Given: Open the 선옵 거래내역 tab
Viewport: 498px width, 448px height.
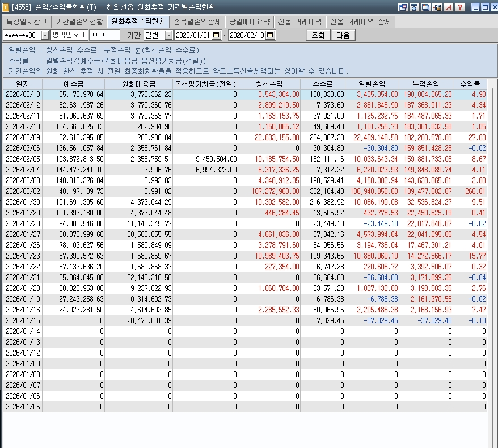Looking at the screenshot, I should (299, 22).
